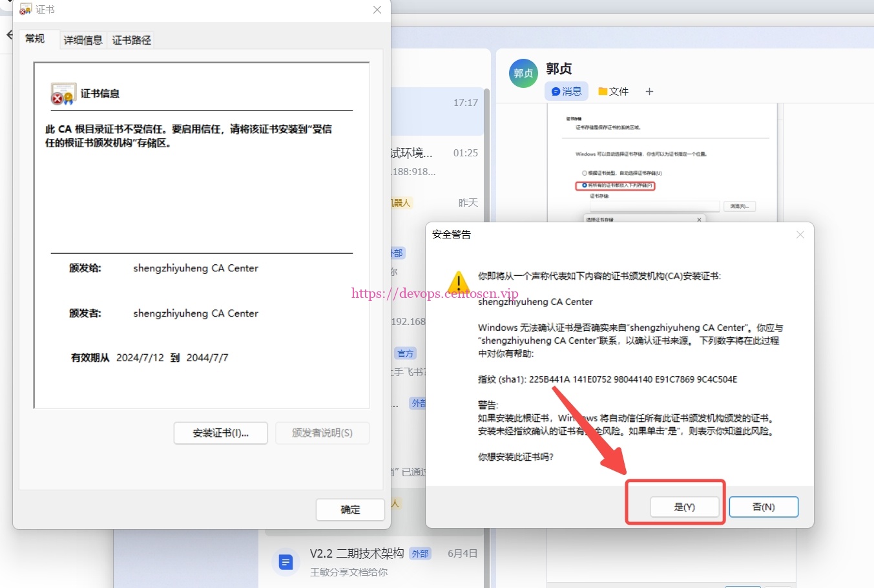Open the V2.2 二期技术架构 document icon
This screenshot has height=588, width=874.
[x=286, y=562]
